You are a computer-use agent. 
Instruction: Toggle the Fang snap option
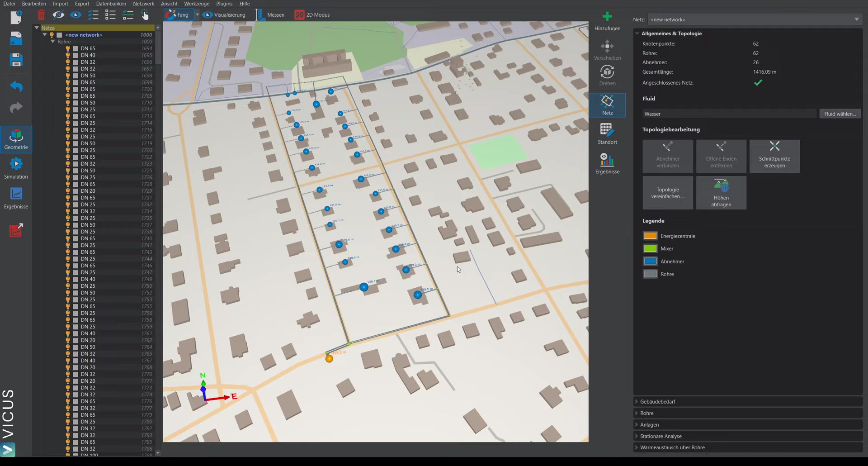click(x=178, y=15)
